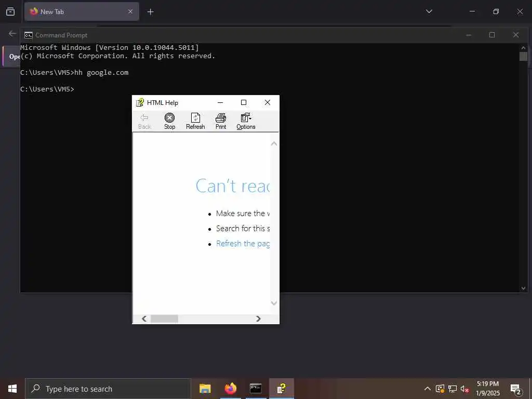The width and height of the screenshot is (532, 399).
Task: Click the browser workspace icon at top-left
Action: pyautogui.click(x=10, y=11)
